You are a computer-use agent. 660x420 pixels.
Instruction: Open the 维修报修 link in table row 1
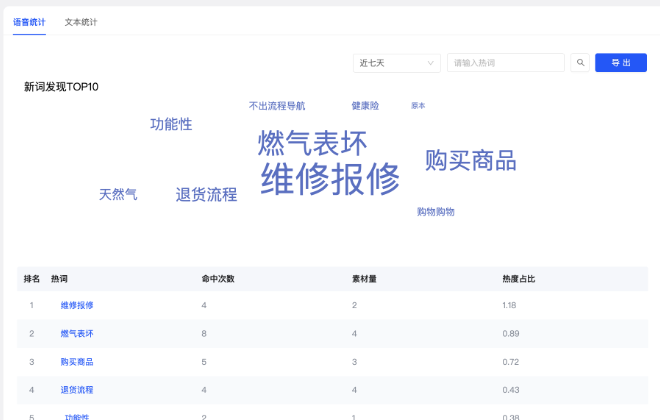(x=77, y=305)
